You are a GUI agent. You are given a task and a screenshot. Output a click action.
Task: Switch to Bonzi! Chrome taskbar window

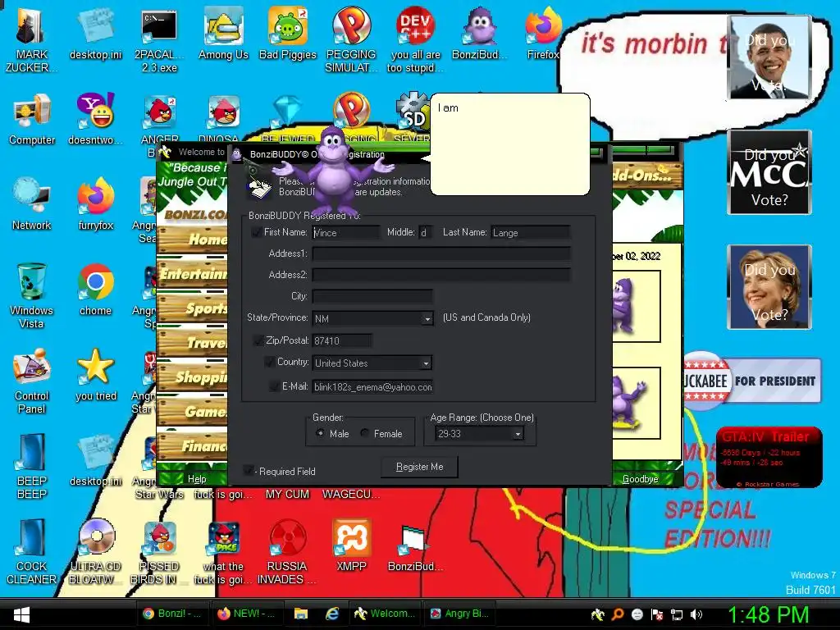coord(172,614)
